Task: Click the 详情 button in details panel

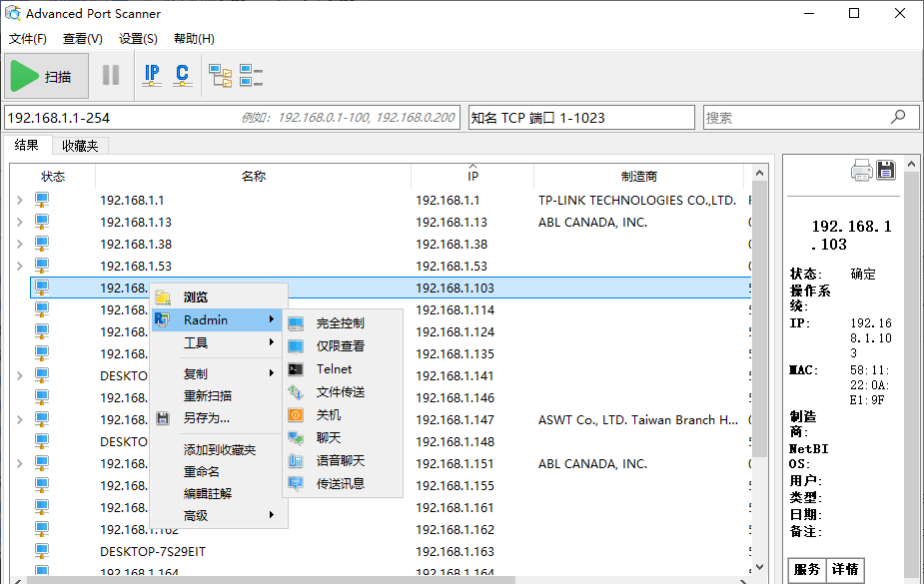Action: click(845, 569)
